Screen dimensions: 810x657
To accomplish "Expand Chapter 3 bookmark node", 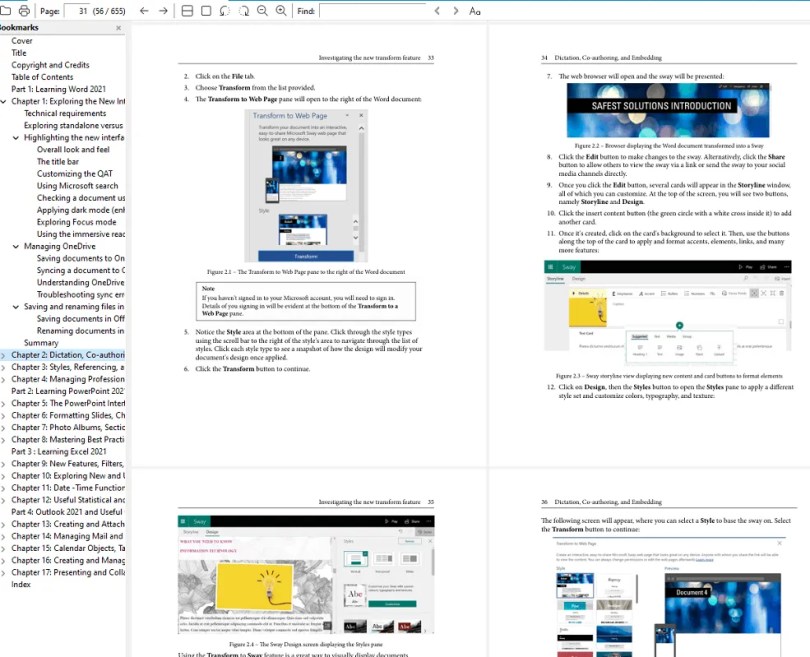I will click(x=4, y=367).
